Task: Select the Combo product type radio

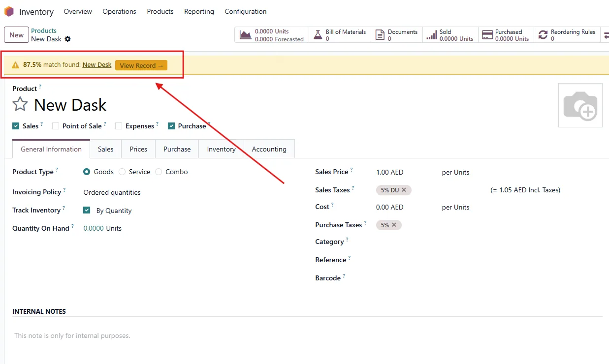Action: [159, 172]
